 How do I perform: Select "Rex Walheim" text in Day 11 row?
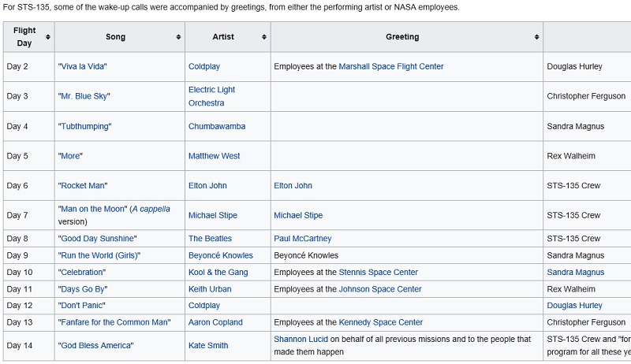(x=571, y=289)
